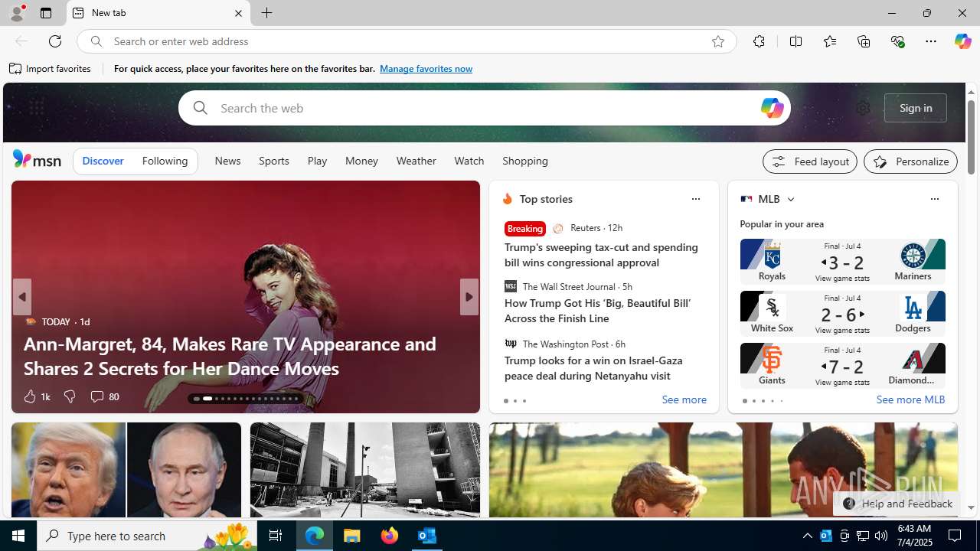Go to the msn logo home
980x551 pixels.
[37, 159]
